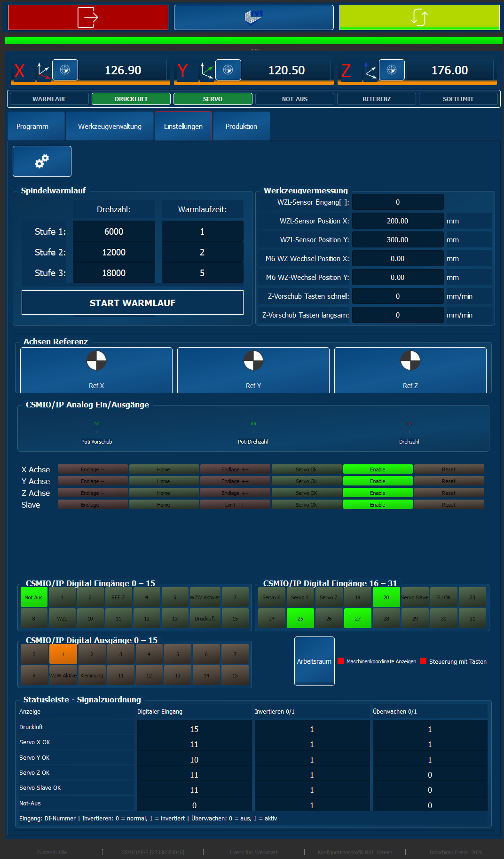Screen dimensions: 504x859
Task: Zero the Z axis with its target icon
Action: (392, 70)
